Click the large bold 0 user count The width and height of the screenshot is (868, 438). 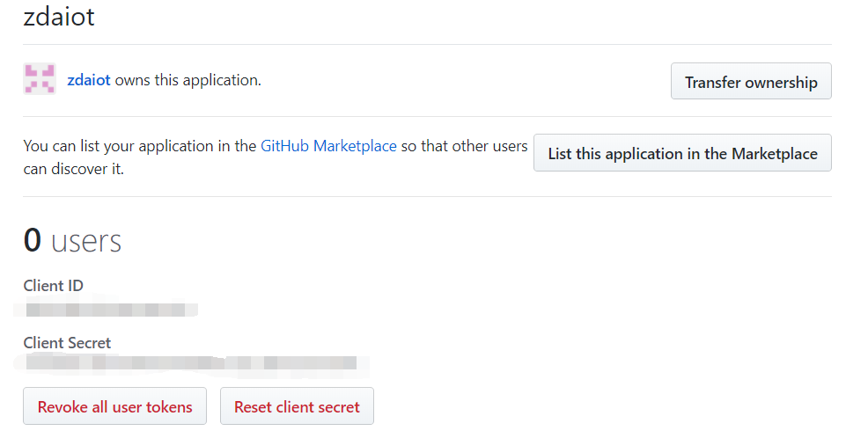(33, 240)
